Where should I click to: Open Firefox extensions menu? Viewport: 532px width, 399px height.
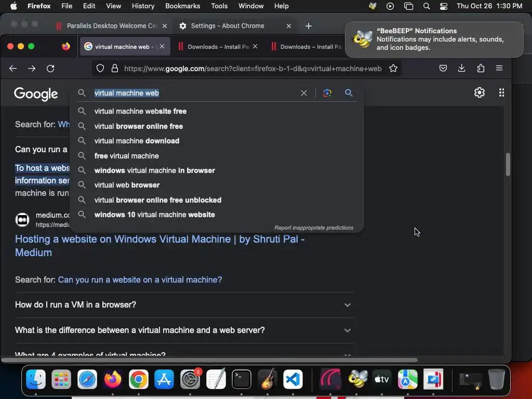[x=481, y=68]
